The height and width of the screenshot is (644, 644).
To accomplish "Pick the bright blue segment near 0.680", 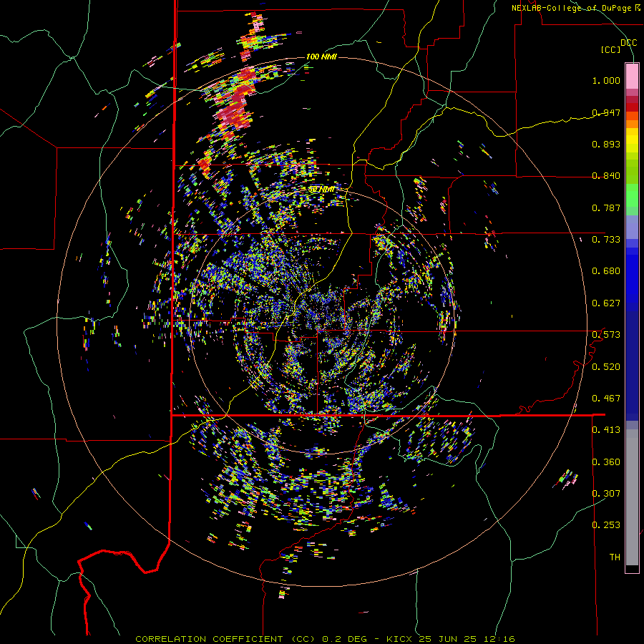I will 632,275.
